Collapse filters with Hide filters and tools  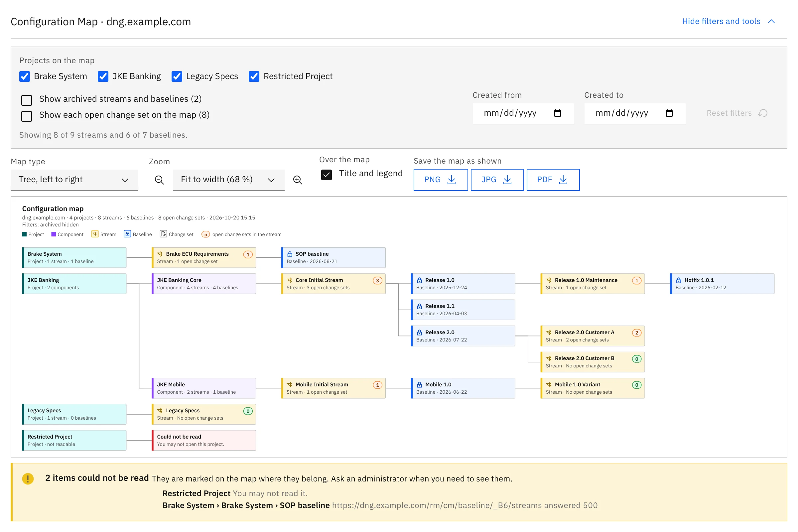pos(728,21)
